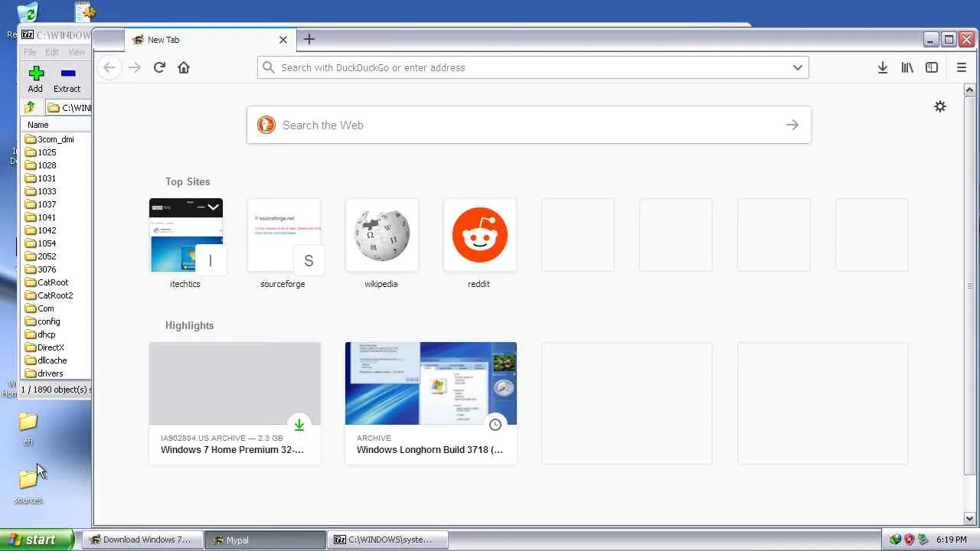This screenshot has height=551, width=980.
Task: Open the Library bookmarks and history icon
Action: click(907, 67)
